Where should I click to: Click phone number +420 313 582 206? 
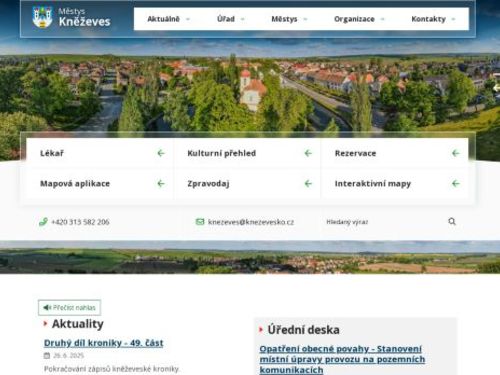(80, 222)
